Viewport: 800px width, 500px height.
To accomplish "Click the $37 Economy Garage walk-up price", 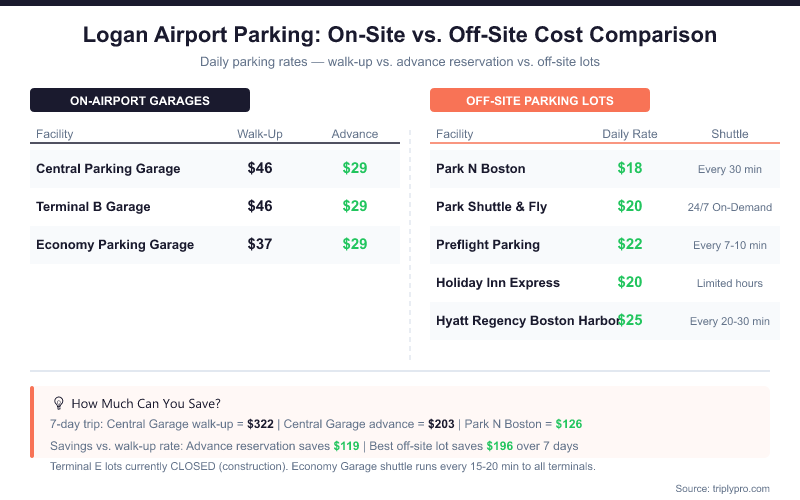I will click(260, 244).
